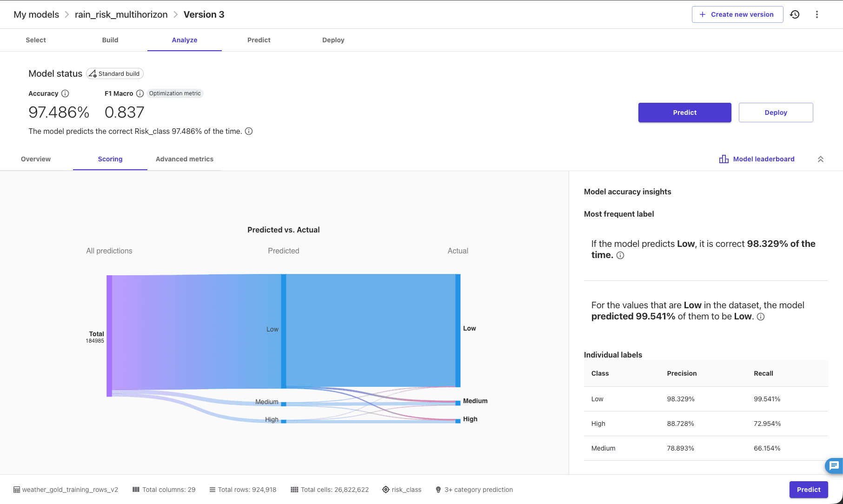Click the table icon beside weather_gold_training_rows_v2

pyautogui.click(x=16, y=490)
